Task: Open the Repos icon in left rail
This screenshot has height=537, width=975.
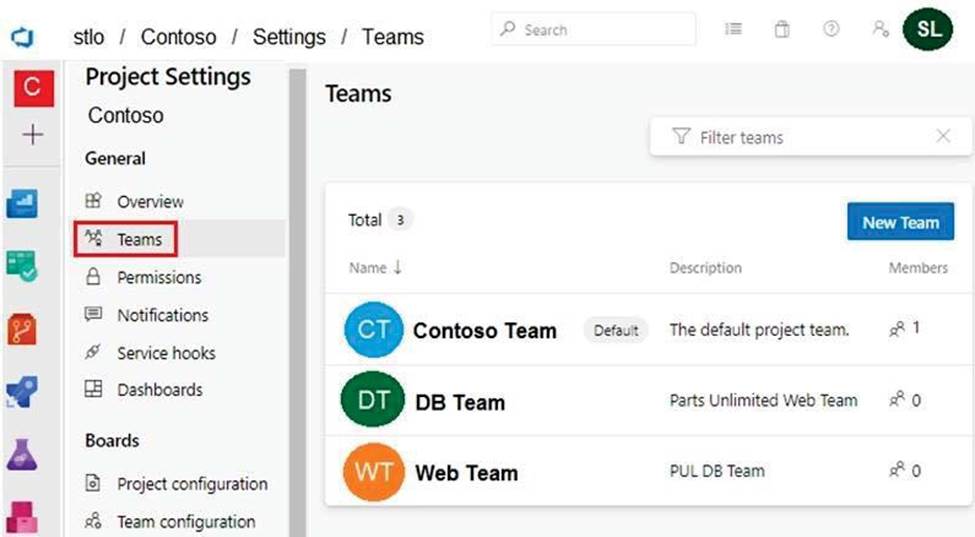Action: click(22, 329)
